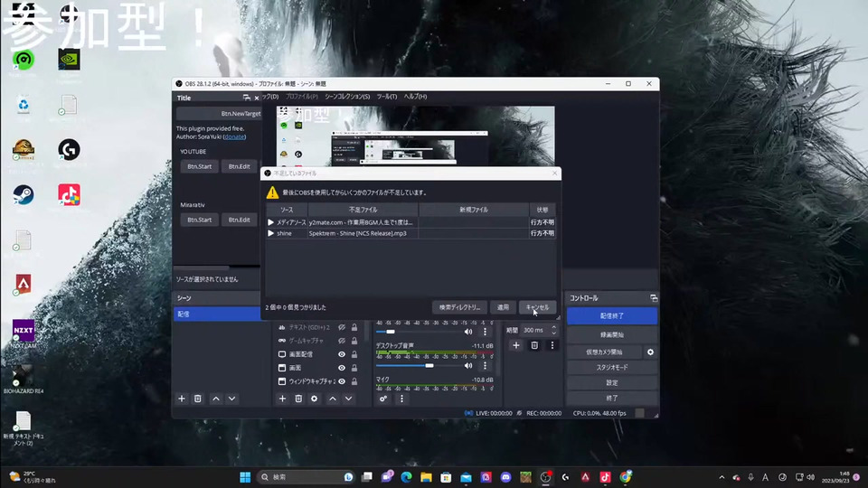Move scene up in the Scenes panel
This screenshot has height=488, width=868.
coord(216,399)
